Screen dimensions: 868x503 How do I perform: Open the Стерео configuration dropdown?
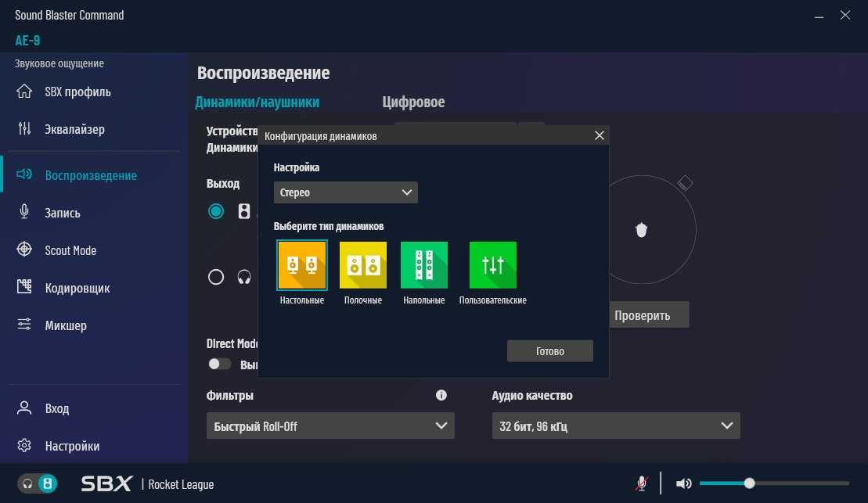(x=345, y=192)
